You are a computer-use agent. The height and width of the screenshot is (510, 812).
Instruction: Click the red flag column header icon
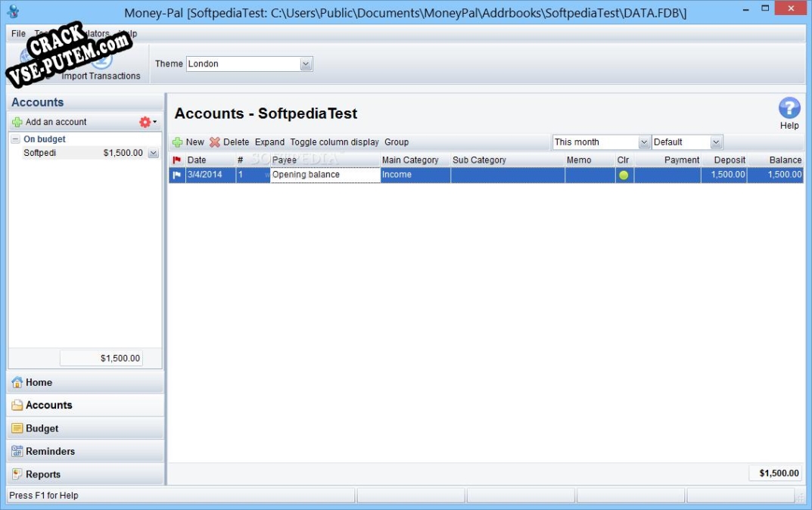pos(177,160)
